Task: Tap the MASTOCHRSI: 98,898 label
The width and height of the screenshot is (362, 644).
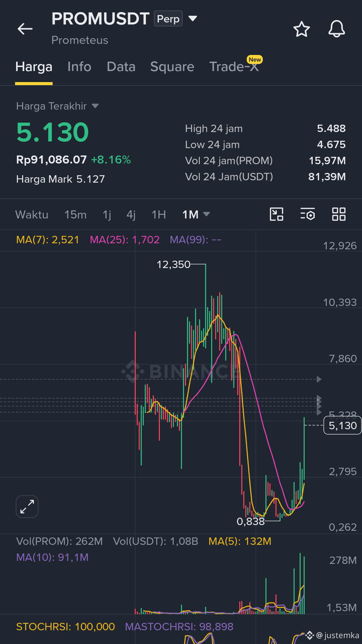Action: tap(179, 627)
